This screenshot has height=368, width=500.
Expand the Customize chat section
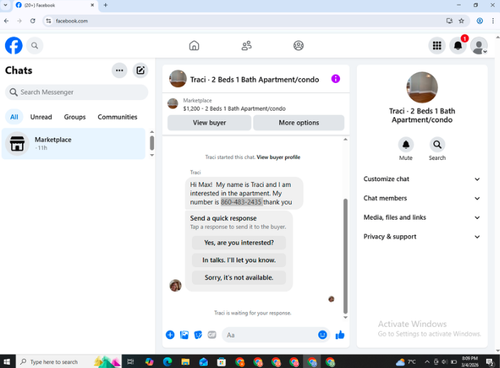422,179
